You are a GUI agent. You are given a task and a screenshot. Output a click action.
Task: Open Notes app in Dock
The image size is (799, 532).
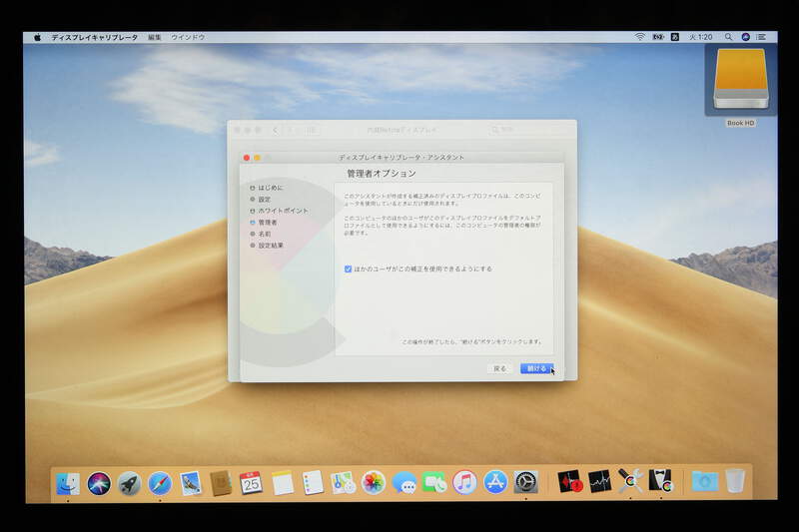click(282, 483)
